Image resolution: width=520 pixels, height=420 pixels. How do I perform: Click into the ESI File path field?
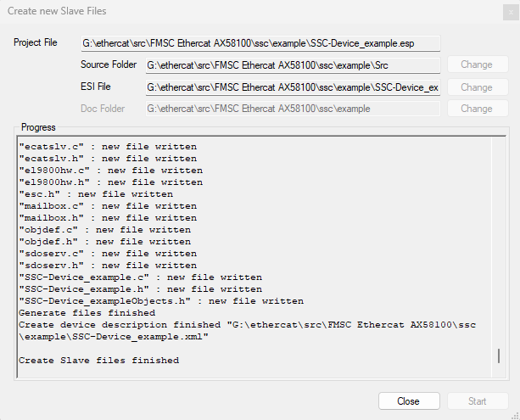coord(293,87)
